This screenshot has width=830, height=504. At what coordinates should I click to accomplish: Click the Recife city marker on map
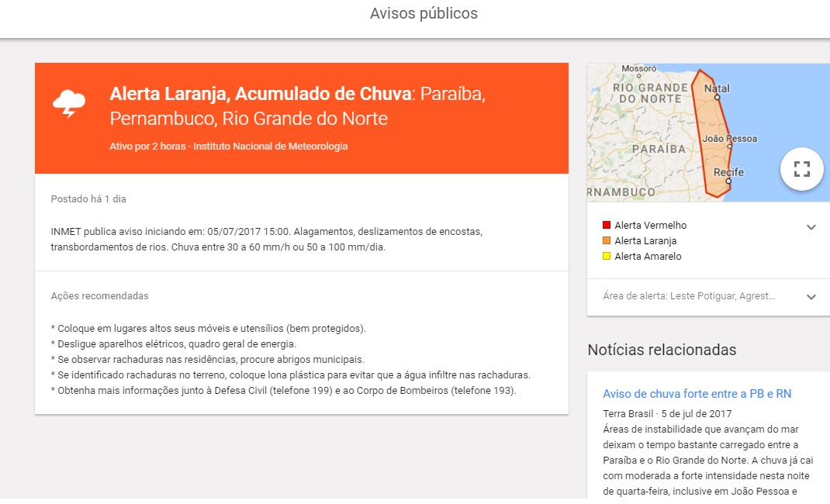tap(728, 181)
